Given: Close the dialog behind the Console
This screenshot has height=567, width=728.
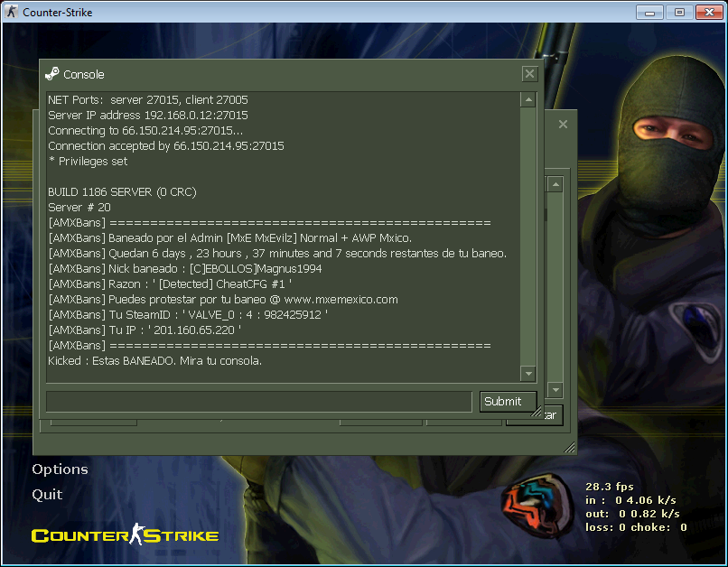Looking at the screenshot, I should coord(563,125).
